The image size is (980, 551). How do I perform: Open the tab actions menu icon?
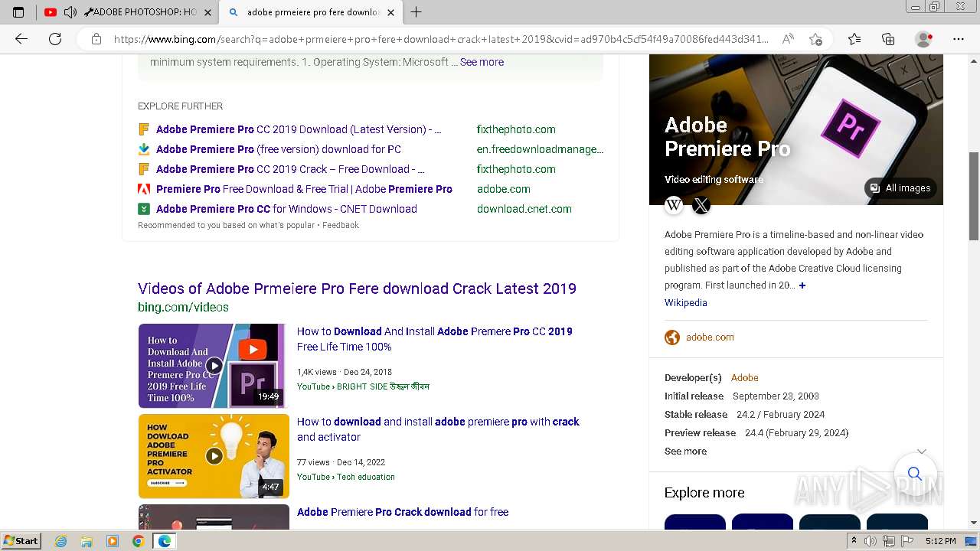[x=18, y=12]
